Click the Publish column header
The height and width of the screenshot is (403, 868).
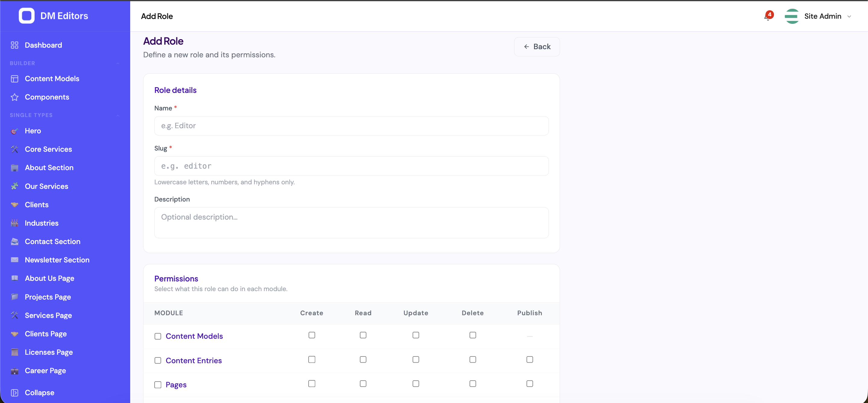529,313
